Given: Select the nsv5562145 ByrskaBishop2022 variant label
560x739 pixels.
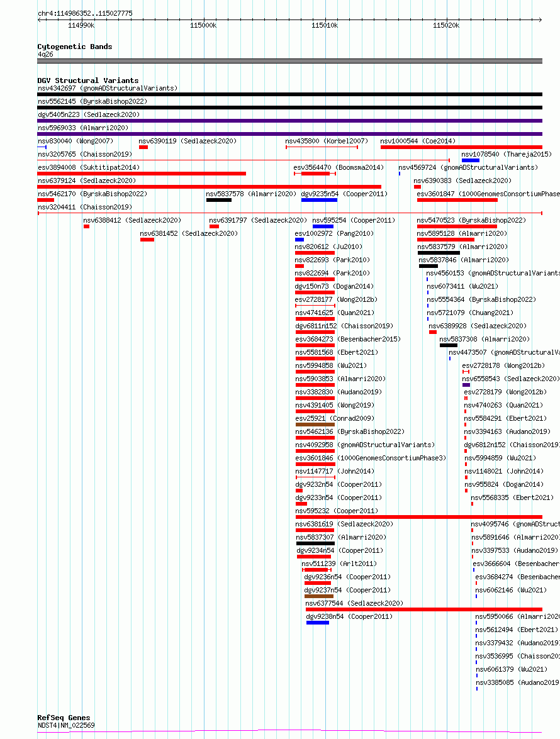Looking at the screenshot, I should coord(92,101).
